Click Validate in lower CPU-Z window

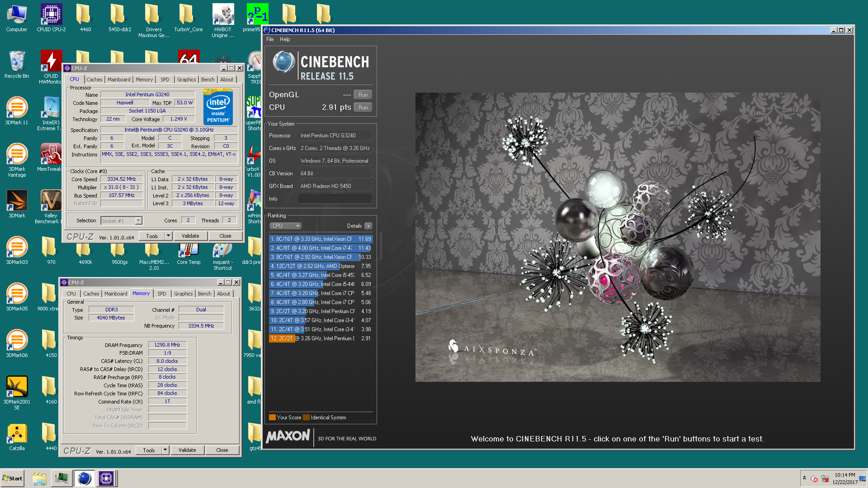pyautogui.click(x=187, y=450)
